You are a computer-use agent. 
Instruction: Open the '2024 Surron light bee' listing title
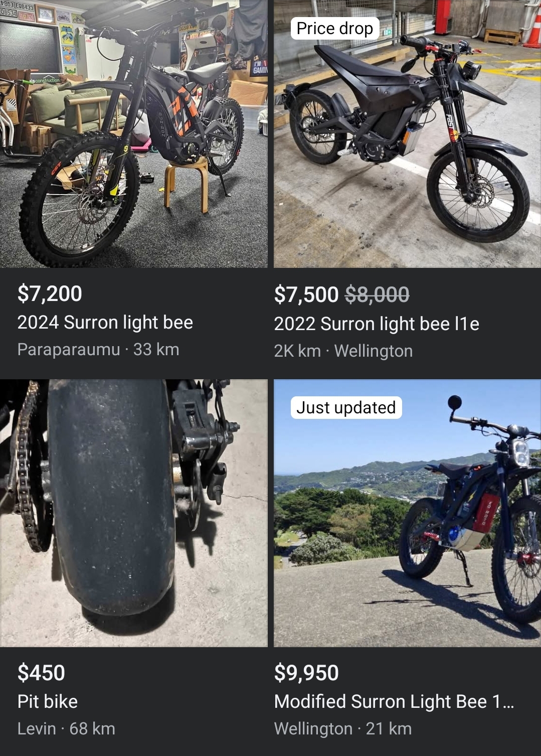pos(105,322)
